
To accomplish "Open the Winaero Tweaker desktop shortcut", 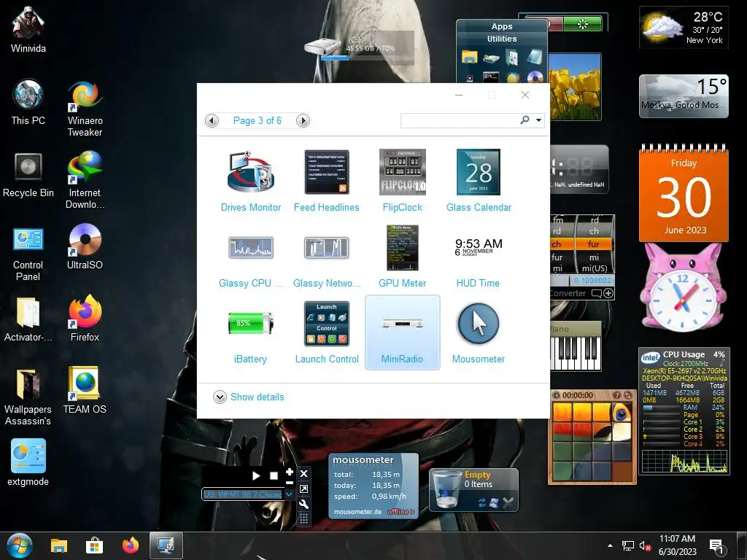I will (85, 109).
